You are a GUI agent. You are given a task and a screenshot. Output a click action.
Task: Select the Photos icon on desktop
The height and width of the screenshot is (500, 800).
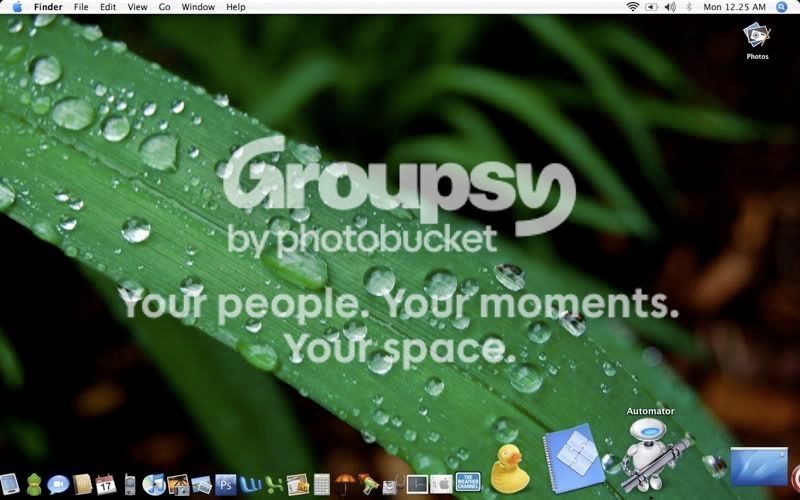click(757, 41)
